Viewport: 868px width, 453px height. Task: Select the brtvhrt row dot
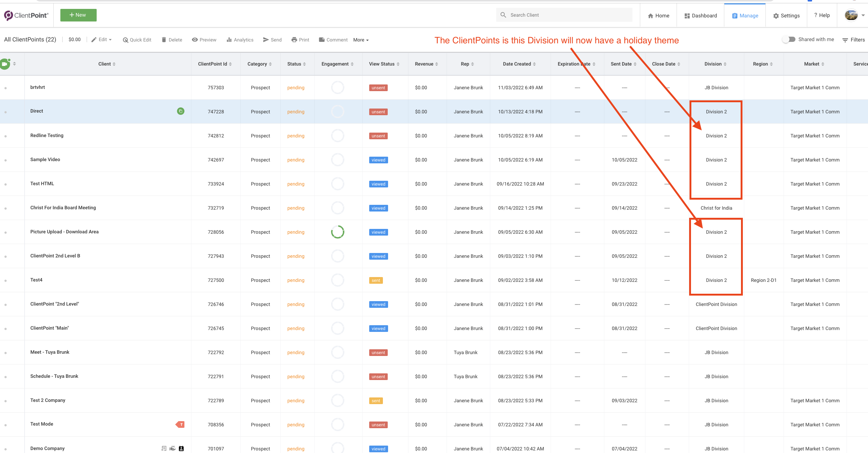pyautogui.click(x=6, y=88)
